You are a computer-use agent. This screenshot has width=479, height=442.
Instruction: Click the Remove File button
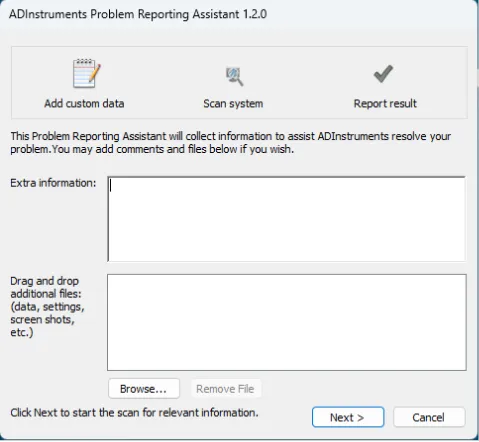[225, 388]
